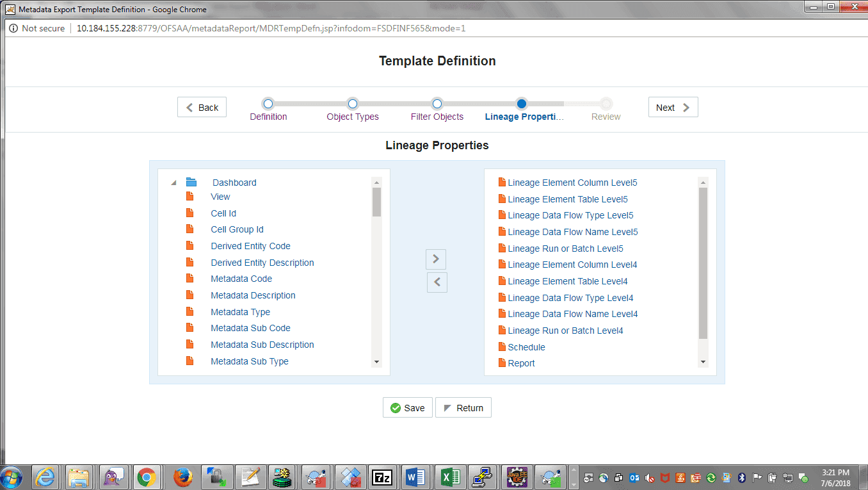Screen dimensions: 868x490
Task: Open Outlook from the system tray
Action: coord(633,477)
